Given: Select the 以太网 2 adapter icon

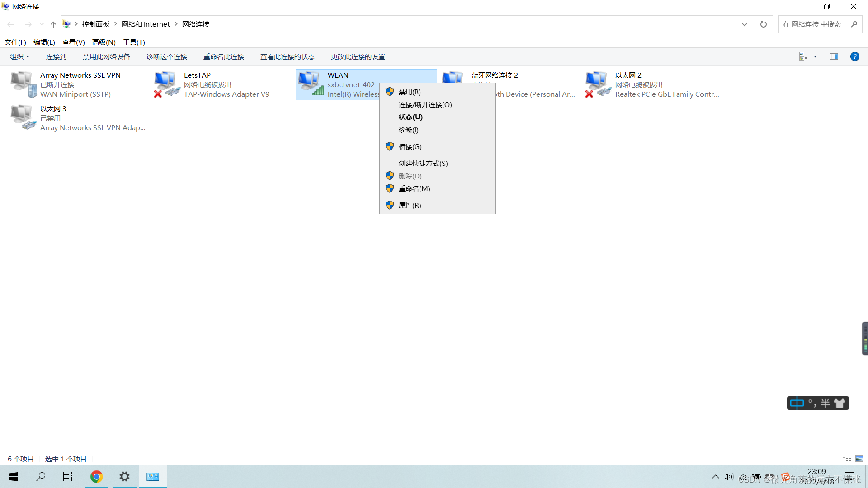Looking at the screenshot, I should [599, 84].
